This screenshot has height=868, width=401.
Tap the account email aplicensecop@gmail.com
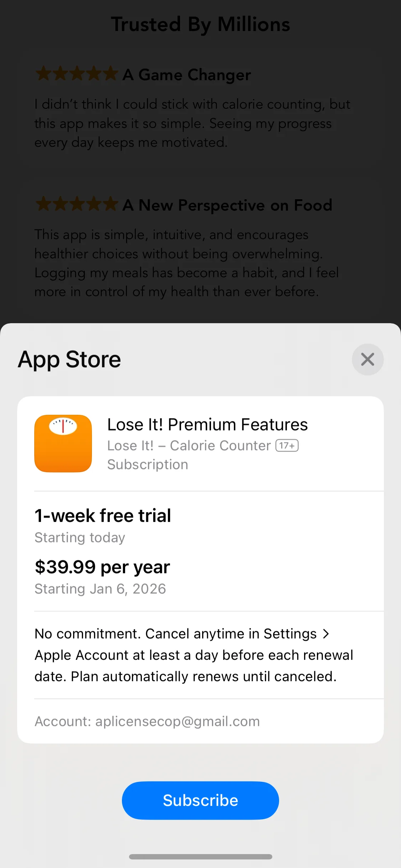pos(178,721)
